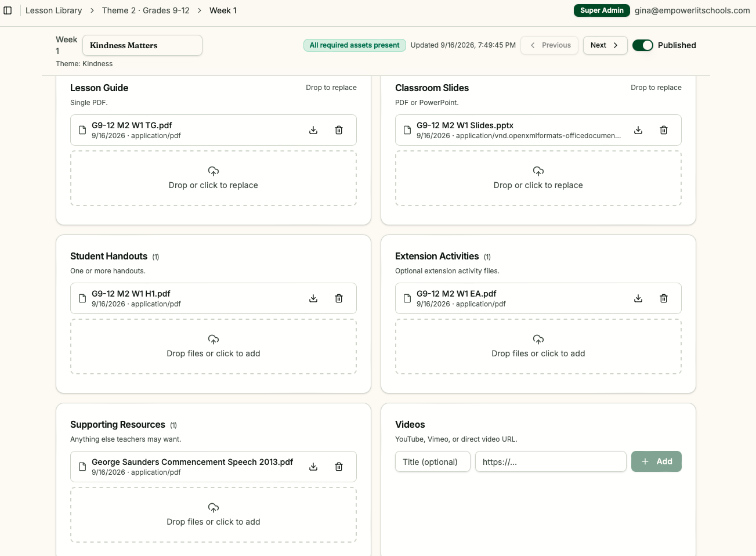Click Lesson Guide heading
The image size is (756, 556).
point(99,88)
